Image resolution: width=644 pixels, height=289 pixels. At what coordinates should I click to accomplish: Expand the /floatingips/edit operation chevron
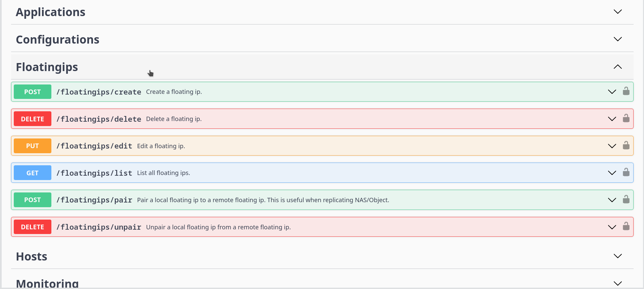(612, 146)
